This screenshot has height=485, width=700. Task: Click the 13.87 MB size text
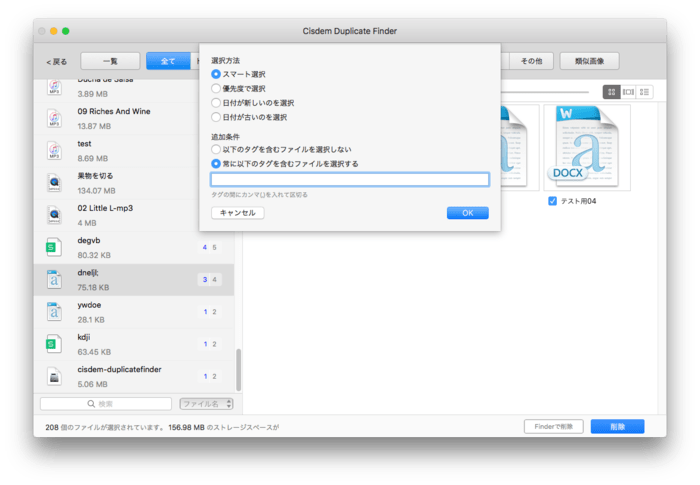pyautogui.click(x=94, y=126)
